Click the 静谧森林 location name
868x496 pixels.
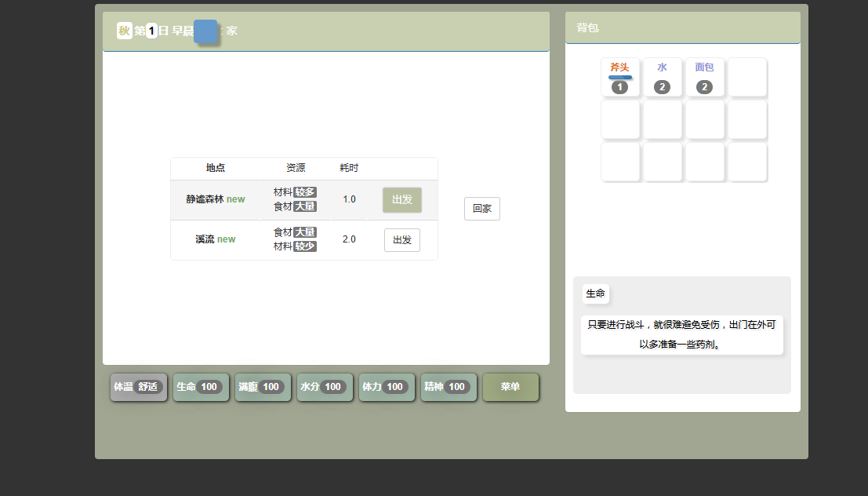pyautogui.click(x=205, y=199)
